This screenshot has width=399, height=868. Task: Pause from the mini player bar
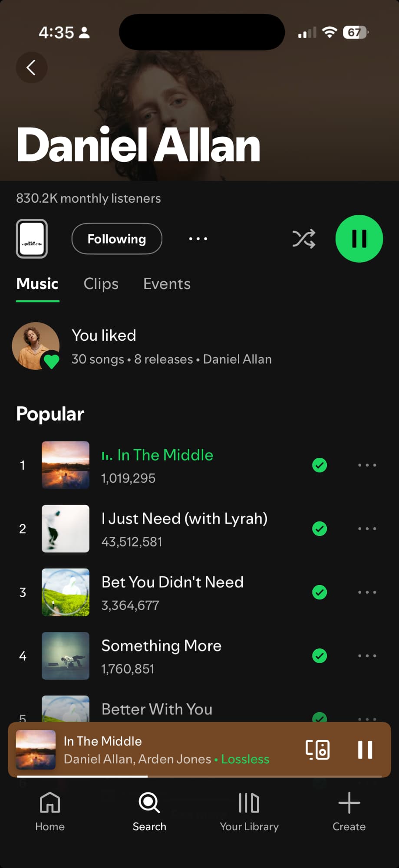click(x=365, y=750)
